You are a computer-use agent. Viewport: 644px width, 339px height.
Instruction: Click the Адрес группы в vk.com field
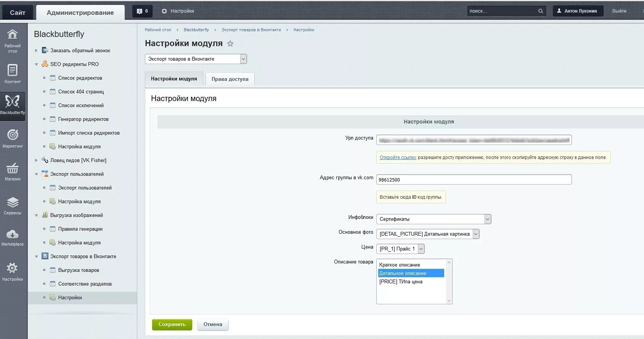[x=474, y=180]
